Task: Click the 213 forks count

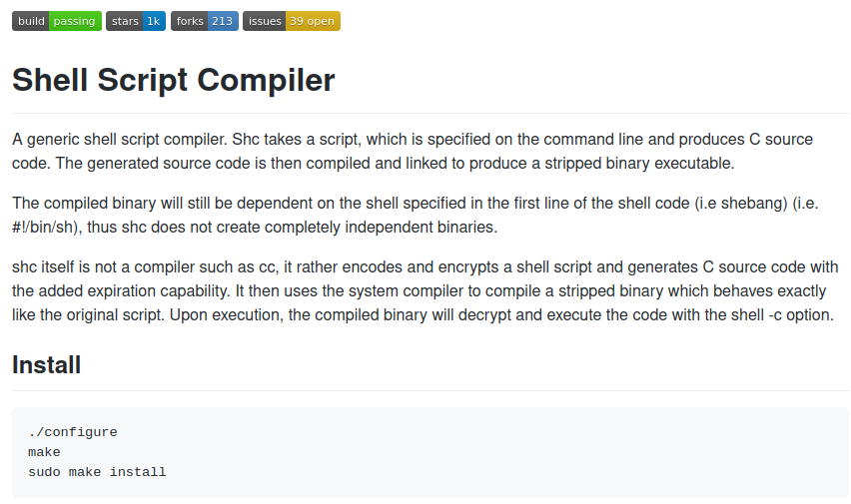Action: pos(223,21)
